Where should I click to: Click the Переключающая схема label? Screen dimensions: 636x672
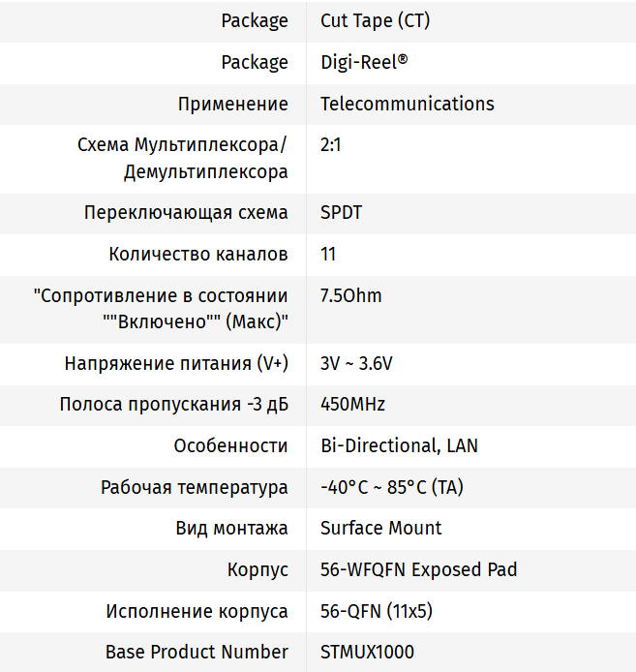click(186, 212)
